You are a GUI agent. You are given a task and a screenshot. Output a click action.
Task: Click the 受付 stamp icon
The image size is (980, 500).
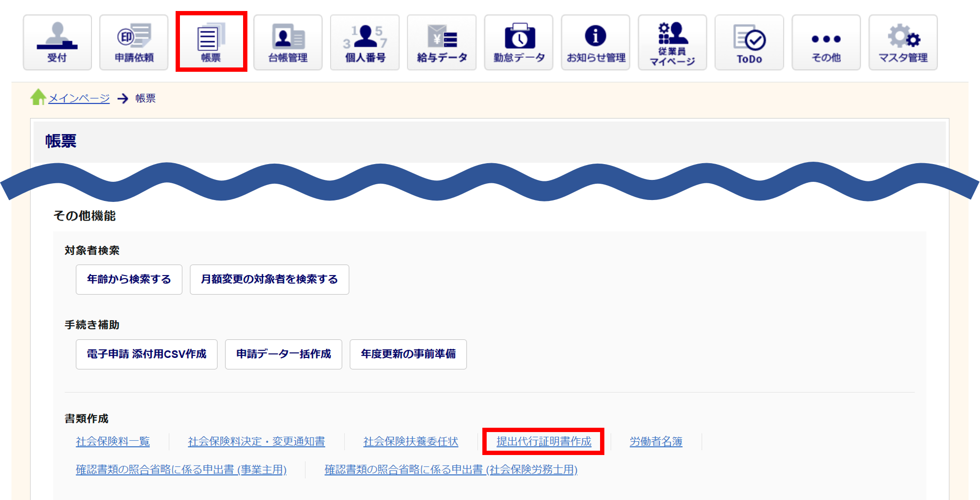(x=57, y=43)
